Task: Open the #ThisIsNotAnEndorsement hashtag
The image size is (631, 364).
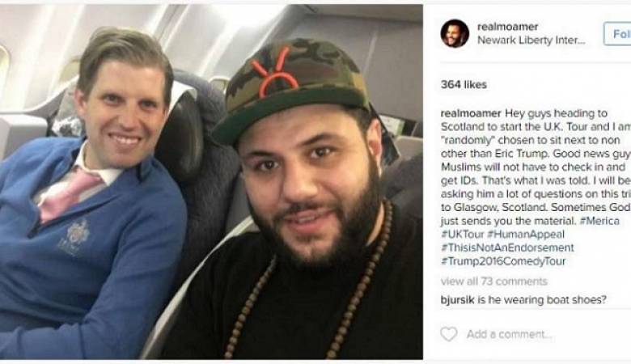Action: pos(507,248)
